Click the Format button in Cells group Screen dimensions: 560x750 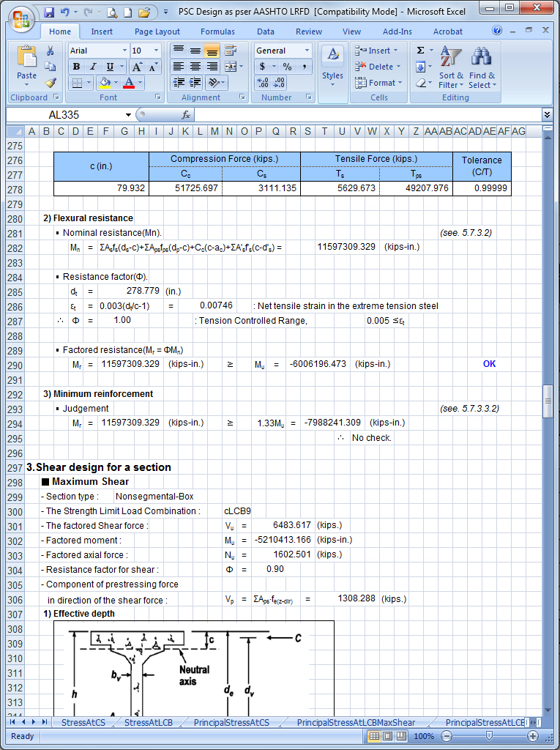378,83
